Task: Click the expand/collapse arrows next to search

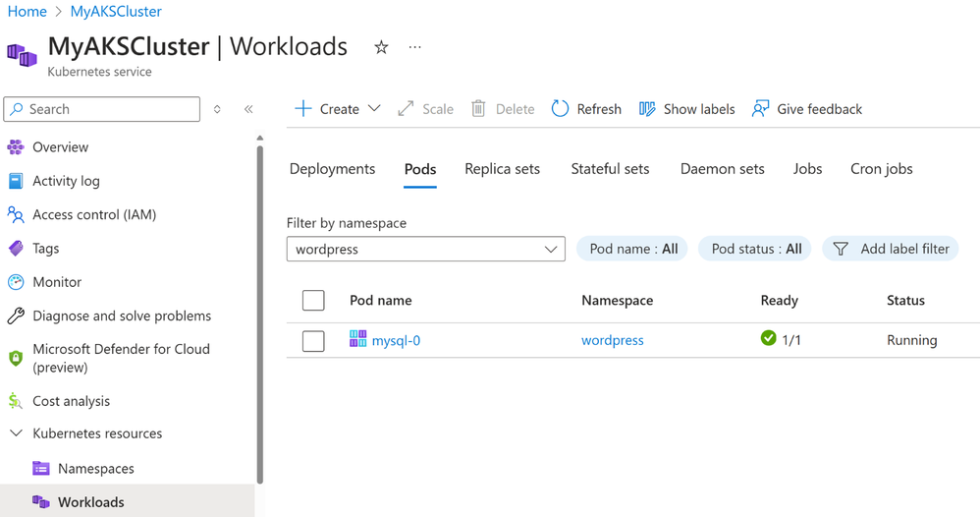Action: click(x=217, y=109)
